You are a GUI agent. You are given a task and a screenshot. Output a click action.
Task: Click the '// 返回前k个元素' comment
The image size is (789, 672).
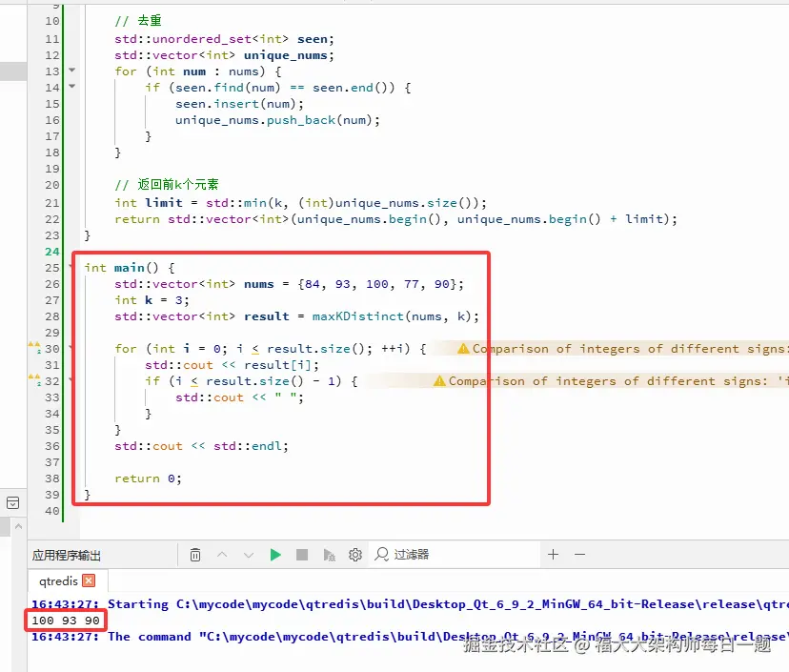pos(167,185)
